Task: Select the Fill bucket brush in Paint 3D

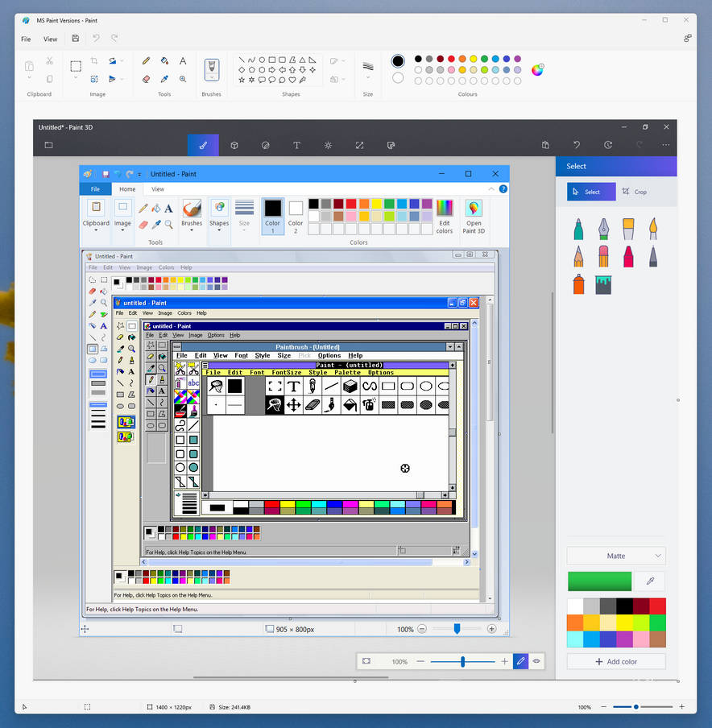Action: coord(603,284)
